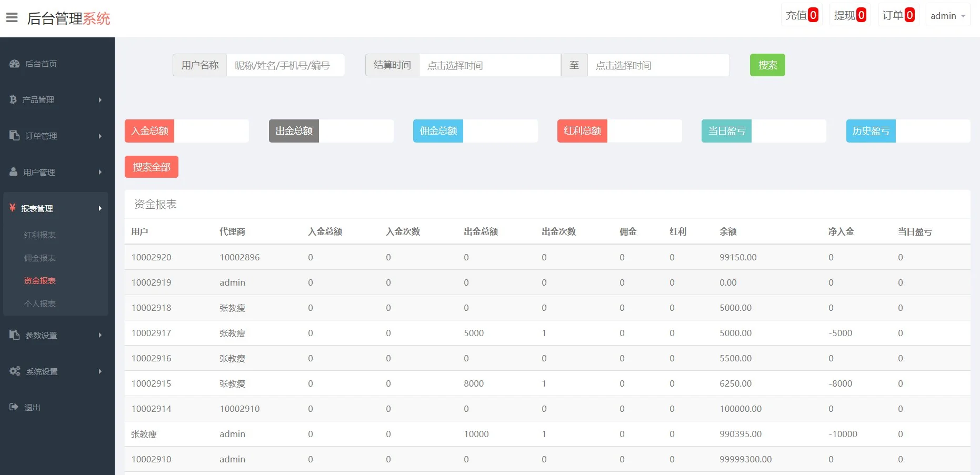The height and width of the screenshot is (475, 980).
Task: Open 红利报表 in sidebar
Action: point(40,235)
